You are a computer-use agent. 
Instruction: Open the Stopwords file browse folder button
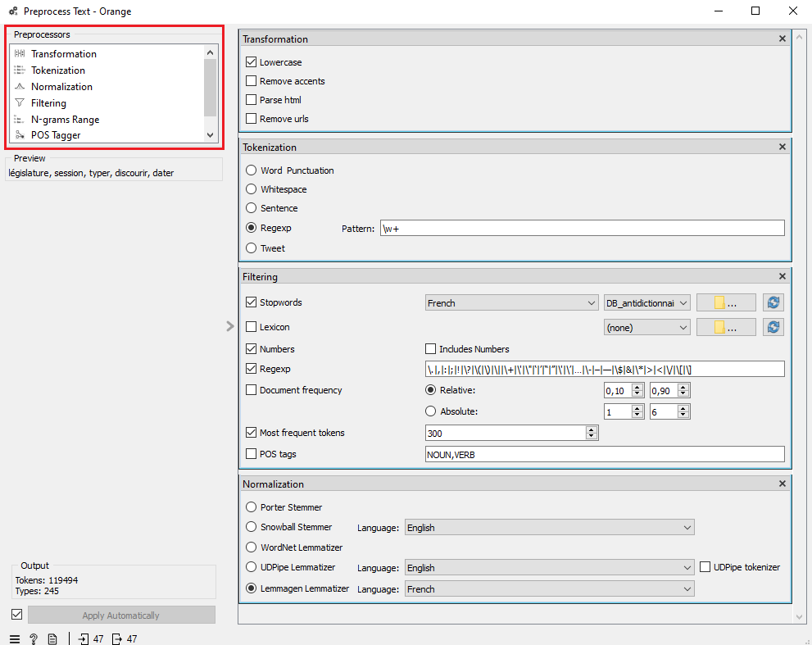pyautogui.click(x=726, y=302)
